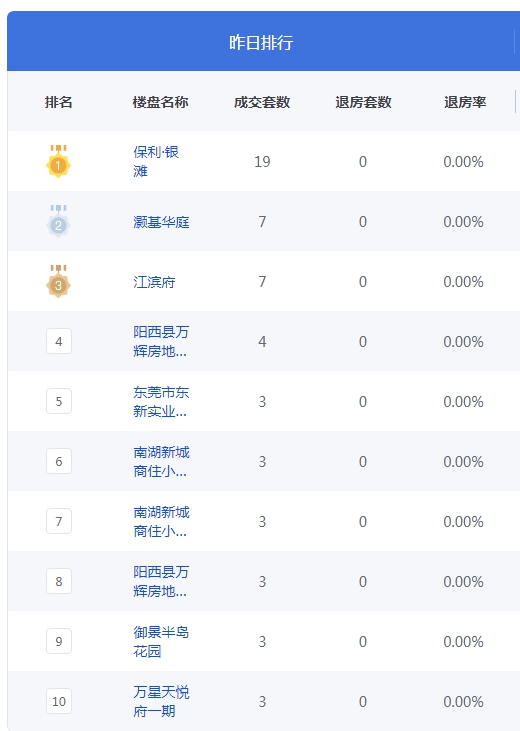Click the silver rank 2 medal icon
This screenshot has width=520, height=731.
(x=58, y=221)
